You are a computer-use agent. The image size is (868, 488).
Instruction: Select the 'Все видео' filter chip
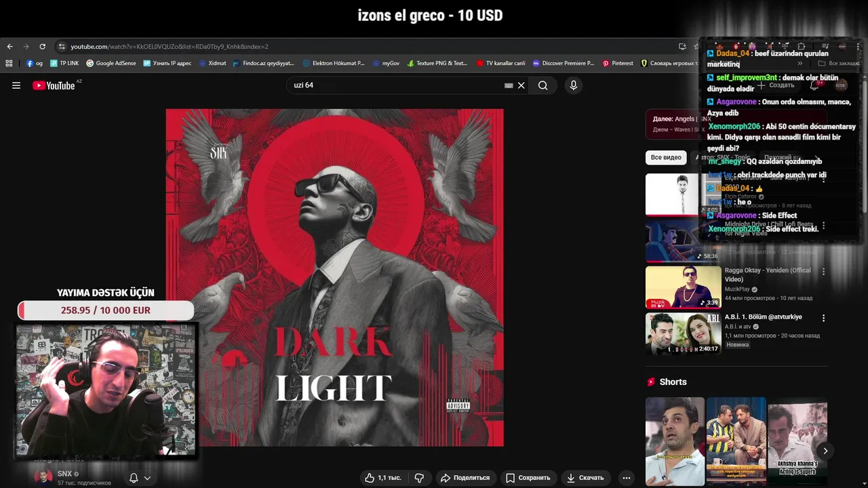pyautogui.click(x=666, y=157)
